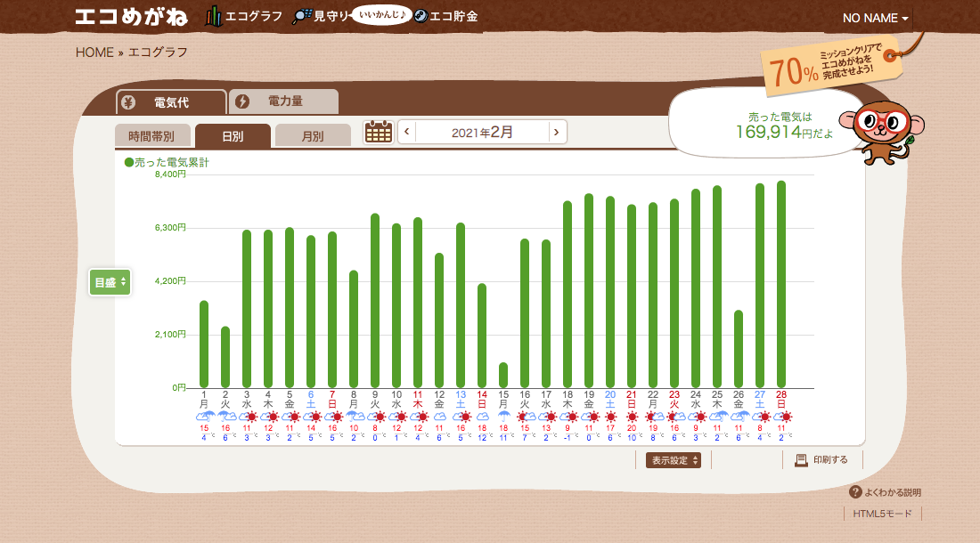This screenshot has width=980, height=543.
Task: Go to HOME breadcrumb link
Action: (94, 53)
